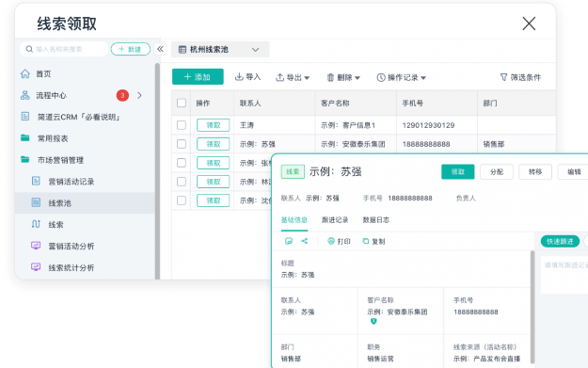Open the 删除 delete dropdown
Viewport: 588px width, 368px height.
tap(343, 77)
